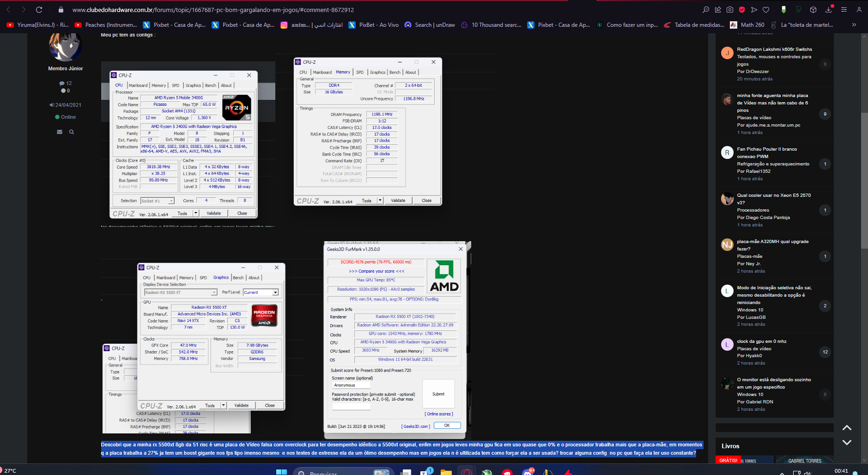
Task: Click the NJ avatar beside the A320MH topic
Action: (x=727, y=245)
